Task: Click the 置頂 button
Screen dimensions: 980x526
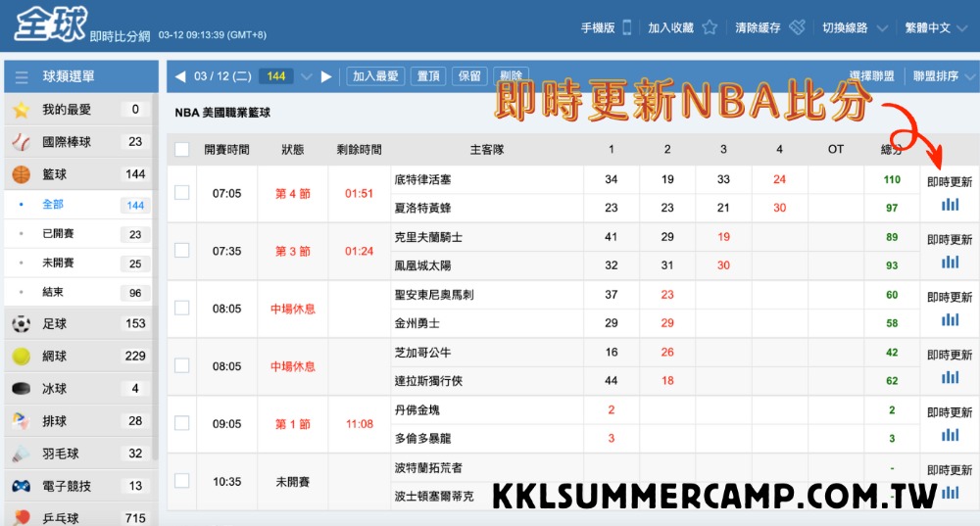Action: tap(428, 76)
